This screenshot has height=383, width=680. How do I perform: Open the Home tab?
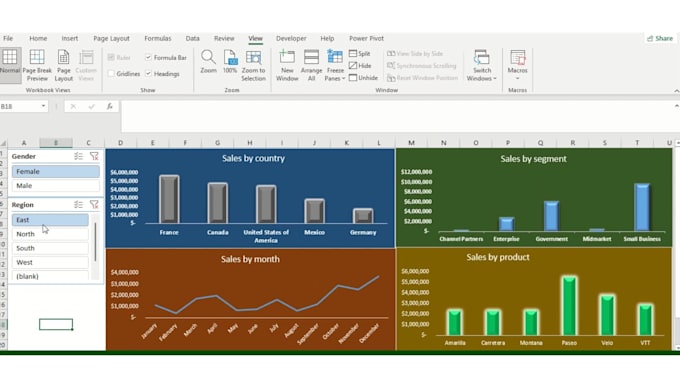tap(38, 38)
